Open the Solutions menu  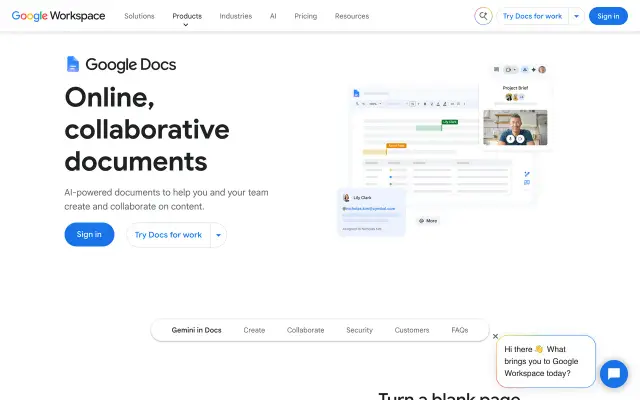pos(139,16)
